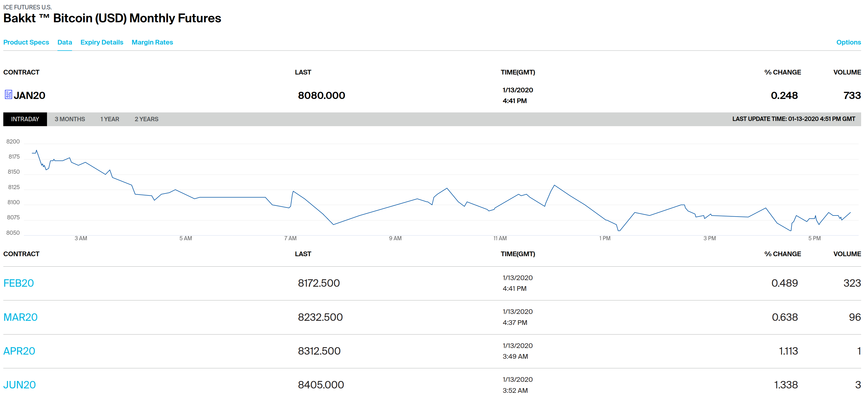Viewport: 868px width, 395px height.
Task: Show the 2 YEARS chart range
Action: click(x=146, y=119)
